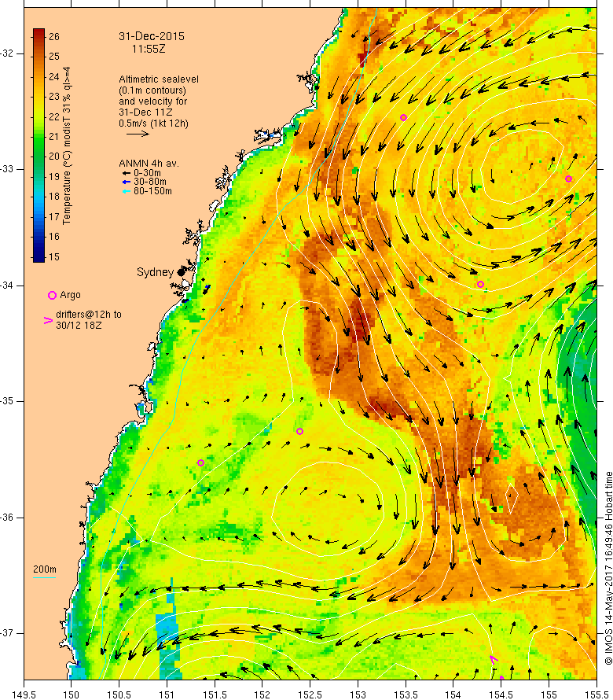Click the 0-30m black arrow legend
Image resolution: width=613 pixels, height=700 pixels.
tap(127, 173)
